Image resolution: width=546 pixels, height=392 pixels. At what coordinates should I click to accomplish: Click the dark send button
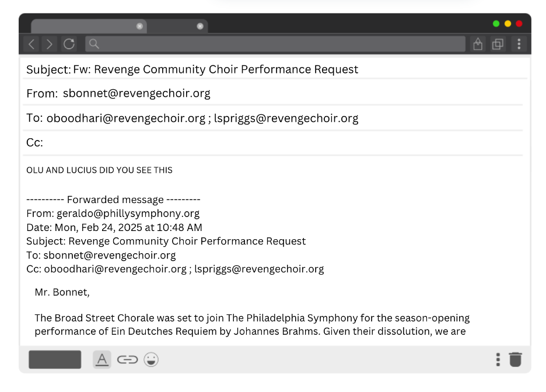(55, 359)
